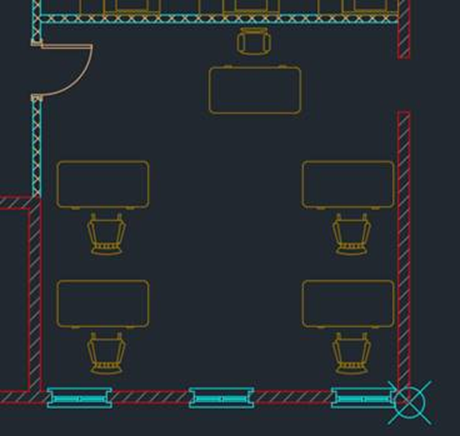
Task: Select the lower-right student desk
Action: pos(348,304)
